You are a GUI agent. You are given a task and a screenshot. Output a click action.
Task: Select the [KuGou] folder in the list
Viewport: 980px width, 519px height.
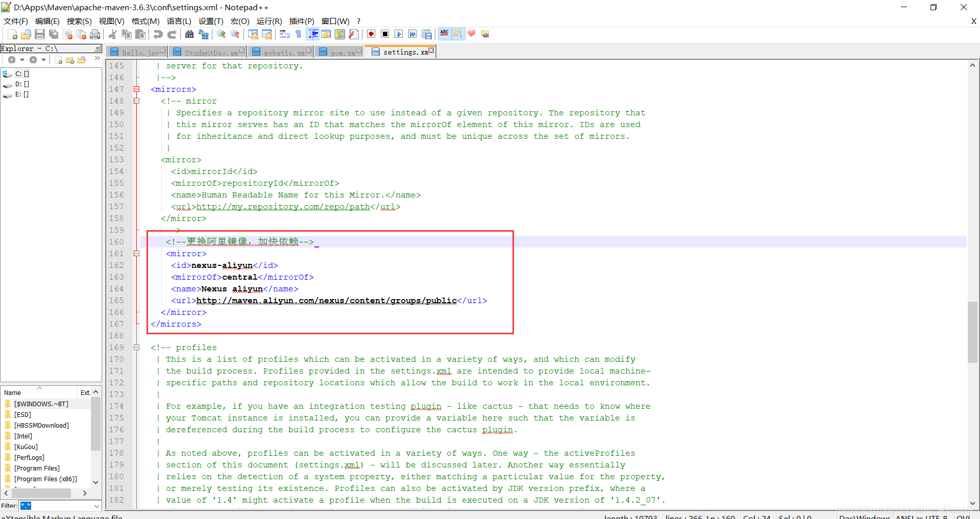coord(26,447)
